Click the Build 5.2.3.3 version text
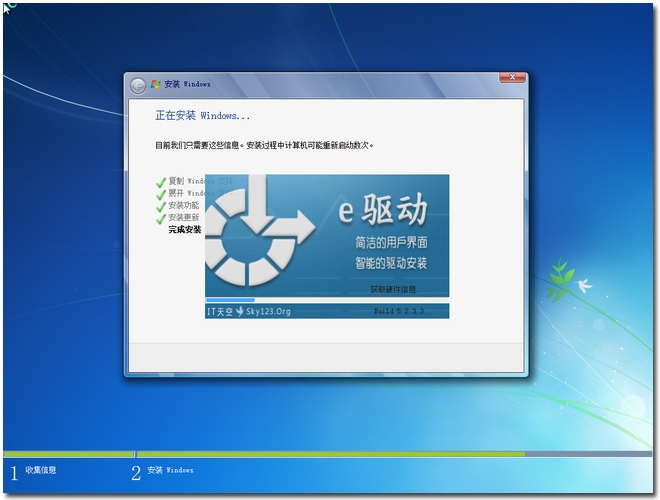The image size is (660, 500). (399, 311)
